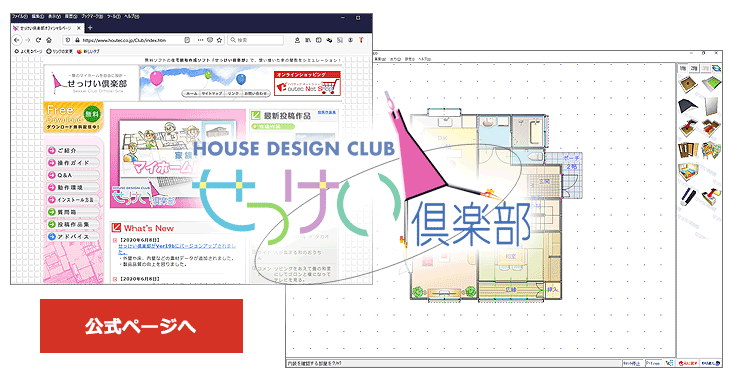The width and height of the screenshot is (730, 375).
Task: Bookmark the page with the star icon
Action: 219,40
